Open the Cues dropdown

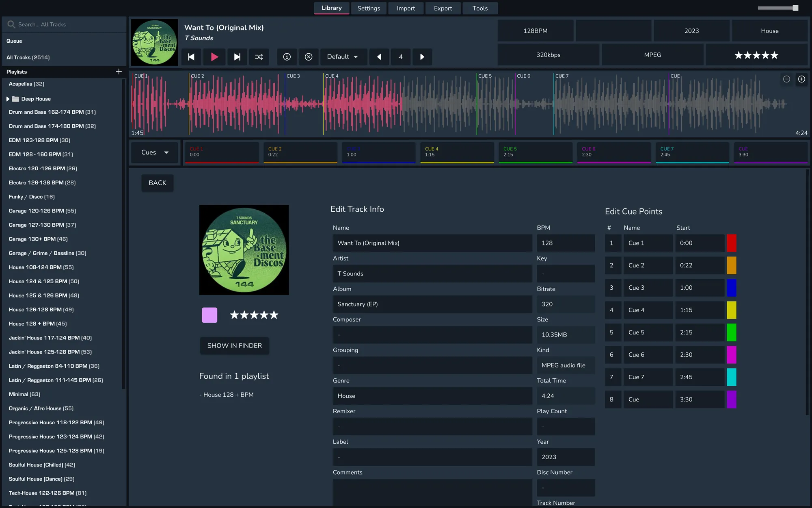[155, 152]
